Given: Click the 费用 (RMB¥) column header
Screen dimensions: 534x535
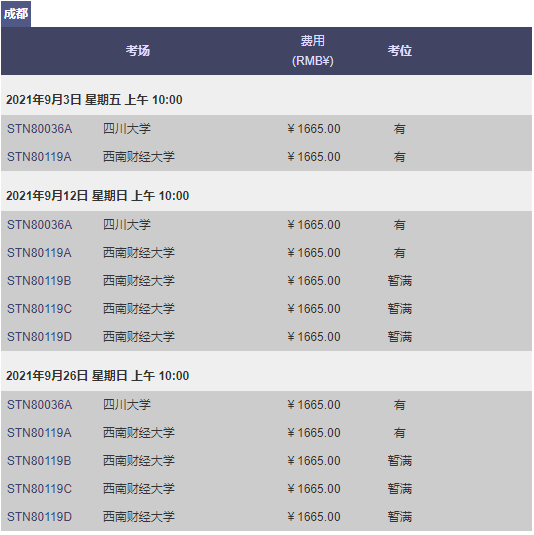Looking at the screenshot, I should (313, 50).
